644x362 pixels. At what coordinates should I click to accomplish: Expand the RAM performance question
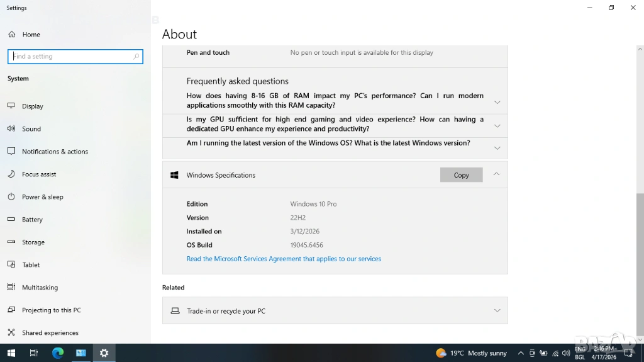tap(497, 102)
